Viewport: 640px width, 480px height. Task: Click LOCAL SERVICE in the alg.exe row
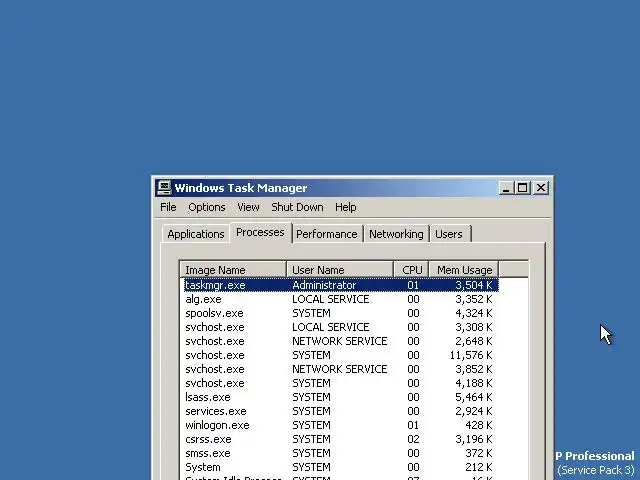tap(331, 299)
